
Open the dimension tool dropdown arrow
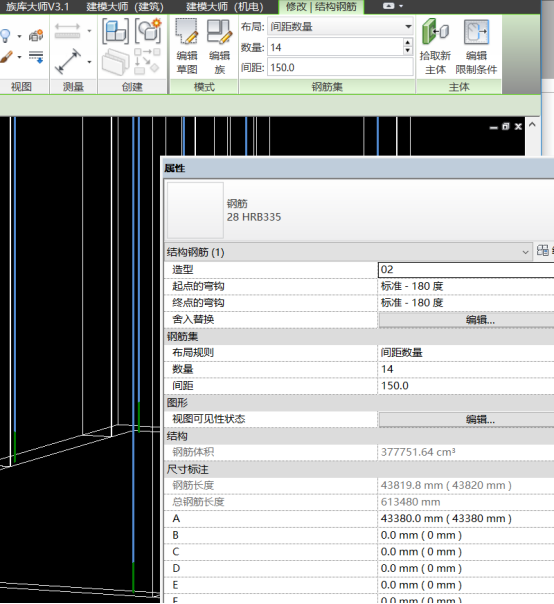pos(89,31)
